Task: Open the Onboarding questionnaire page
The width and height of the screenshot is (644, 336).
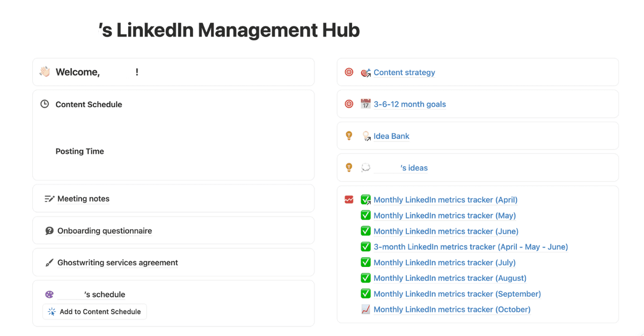Action: click(105, 231)
